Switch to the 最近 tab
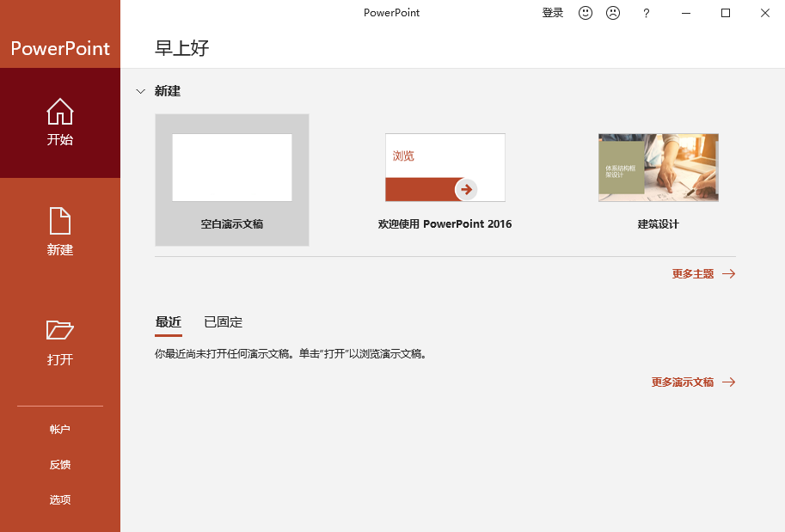This screenshot has height=532, width=785. [x=169, y=321]
